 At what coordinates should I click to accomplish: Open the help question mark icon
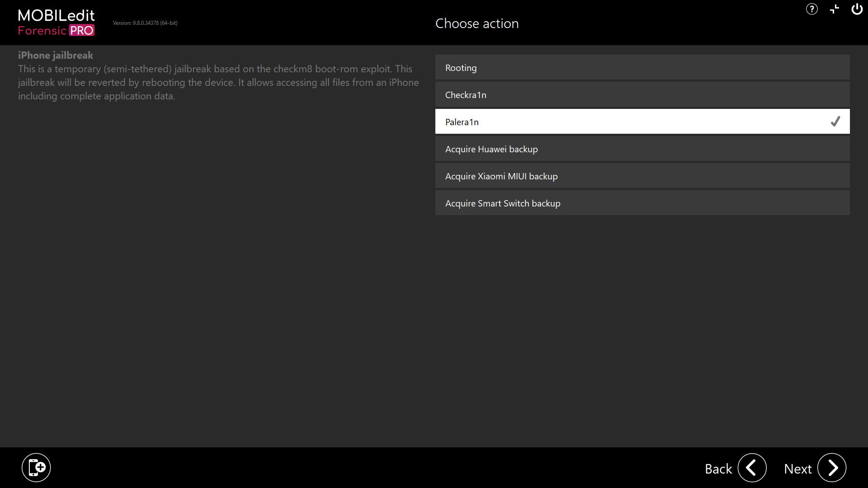[812, 9]
